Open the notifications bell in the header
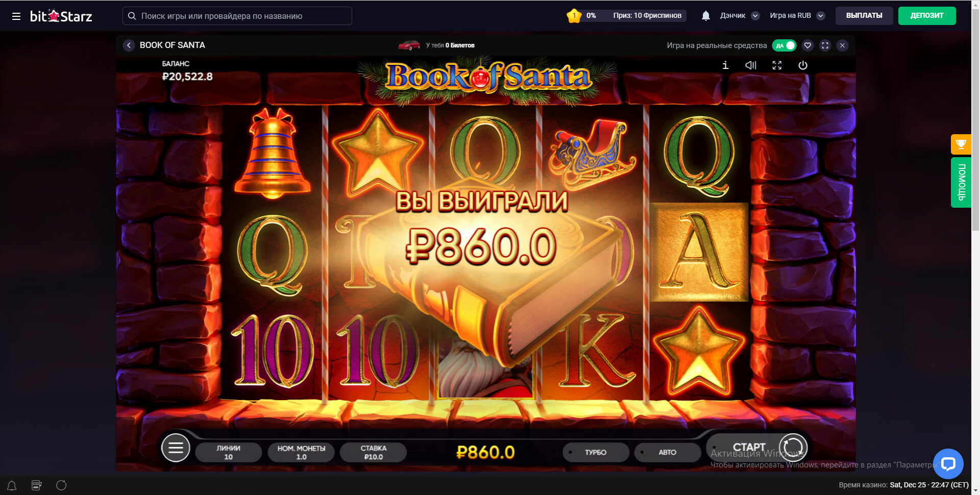 click(x=706, y=16)
